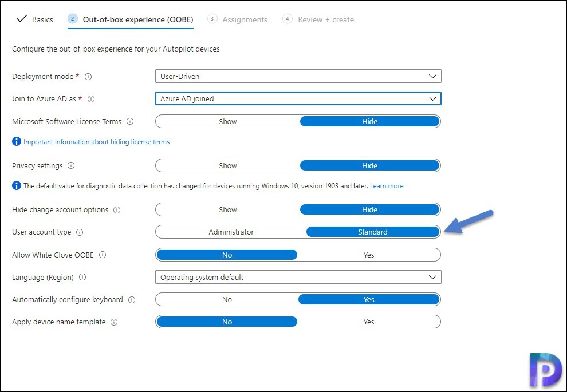This screenshot has height=392, width=567.
Task: Show info for Allow White Glove OOBE
Action: click(x=103, y=255)
